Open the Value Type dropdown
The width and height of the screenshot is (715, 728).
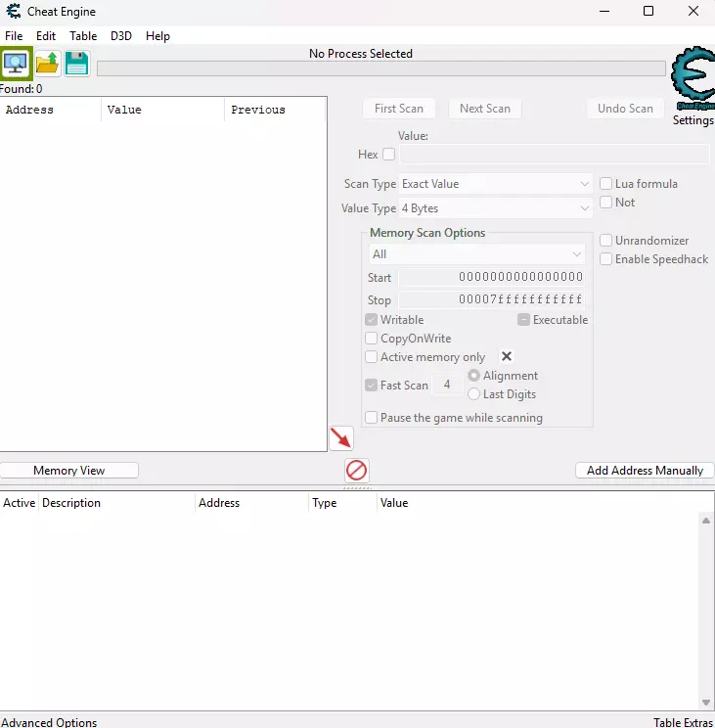tap(495, 208)
